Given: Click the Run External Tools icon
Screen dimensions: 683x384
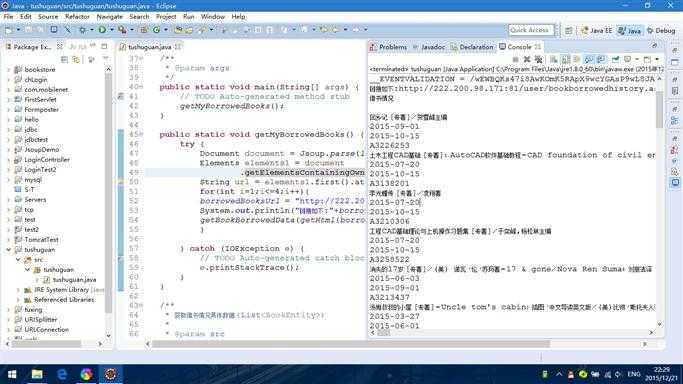Looking at the screenshot, I should (122, 30).
